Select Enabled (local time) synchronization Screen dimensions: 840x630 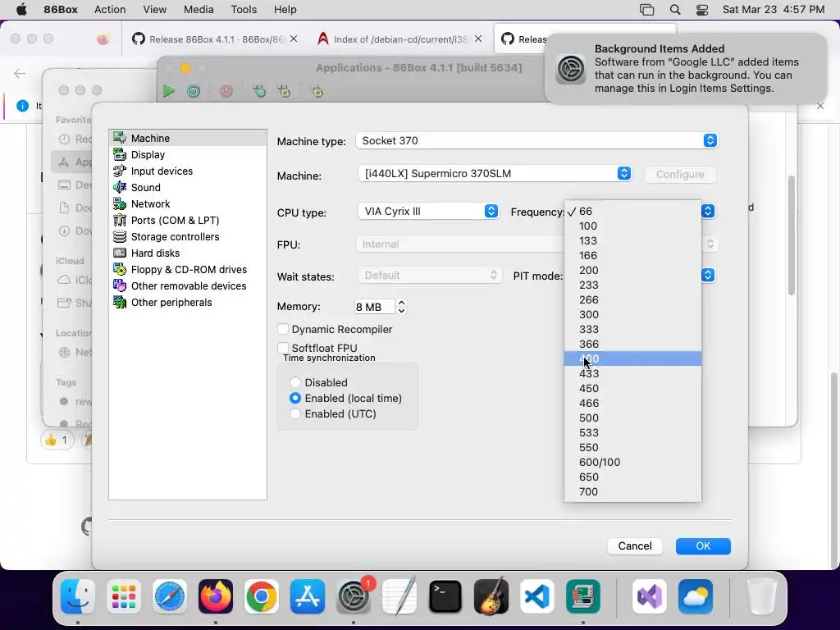pyautogui.click(x=295, y=398)
